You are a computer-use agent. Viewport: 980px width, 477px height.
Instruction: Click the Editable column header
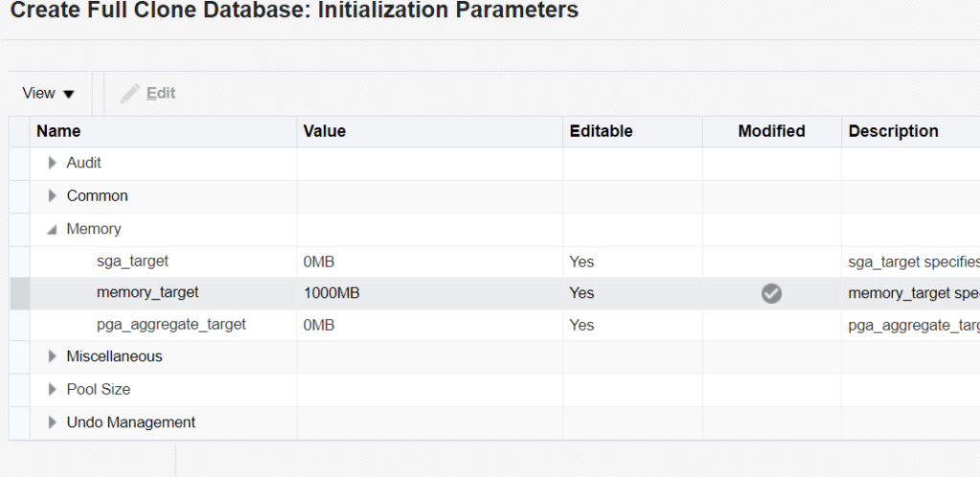click(x=601, y=131)
